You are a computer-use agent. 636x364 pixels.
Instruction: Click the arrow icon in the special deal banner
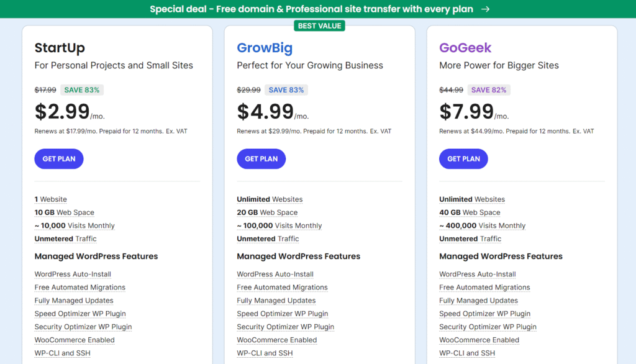[x=486, y=9]
